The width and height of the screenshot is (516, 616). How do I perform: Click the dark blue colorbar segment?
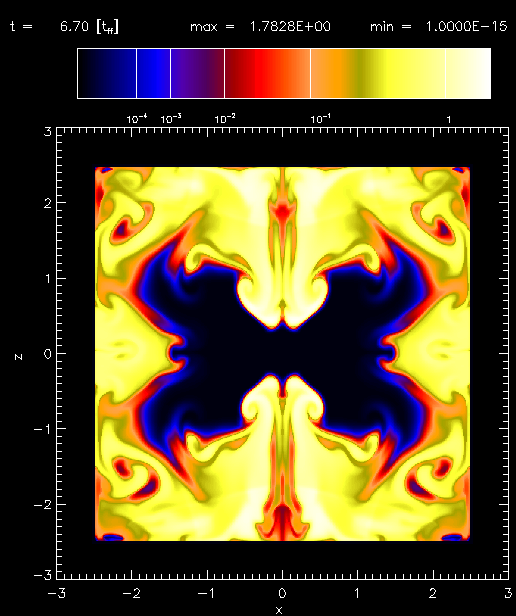[107, 73]
